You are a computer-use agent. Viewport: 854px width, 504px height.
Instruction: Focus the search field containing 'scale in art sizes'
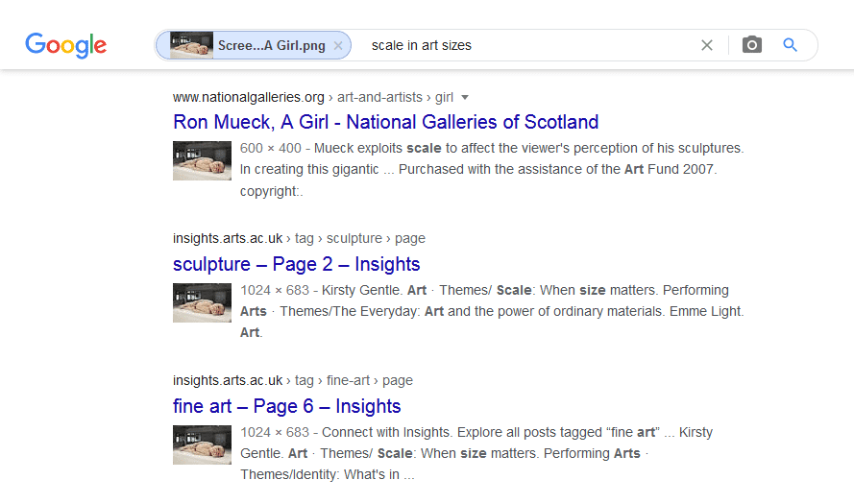coord(528,45)
